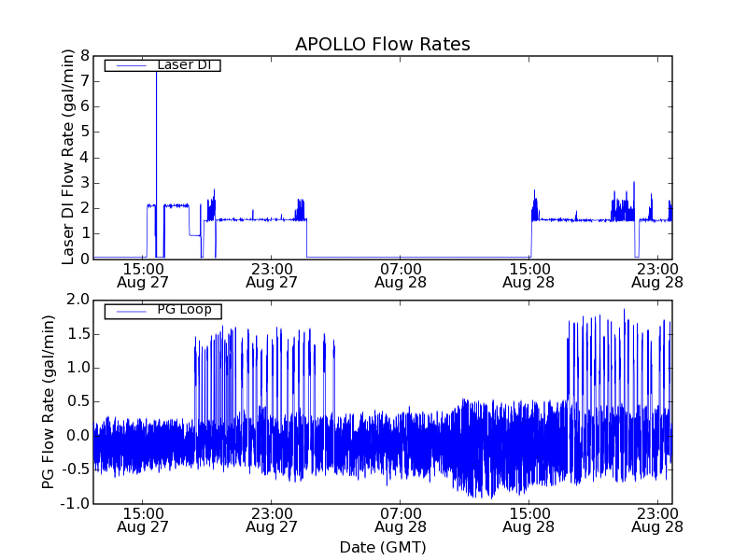Click the blue line sample in PG Loop legend
Image resolution: width=747 pixels, height=560 pixels.
pyautogui.click(x=131, y=312)
